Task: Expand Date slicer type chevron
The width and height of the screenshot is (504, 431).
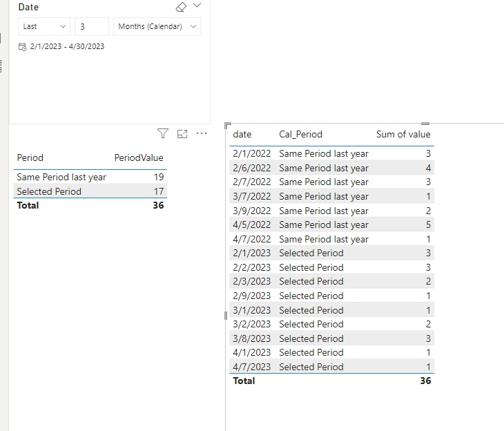Action: pos(197,5)
